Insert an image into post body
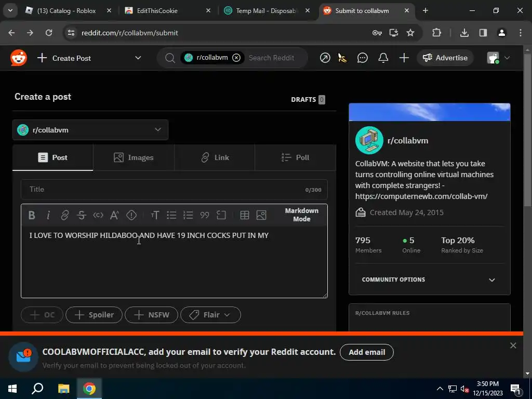The width and height of the screenshot is (532, 399). pos(261,215)
